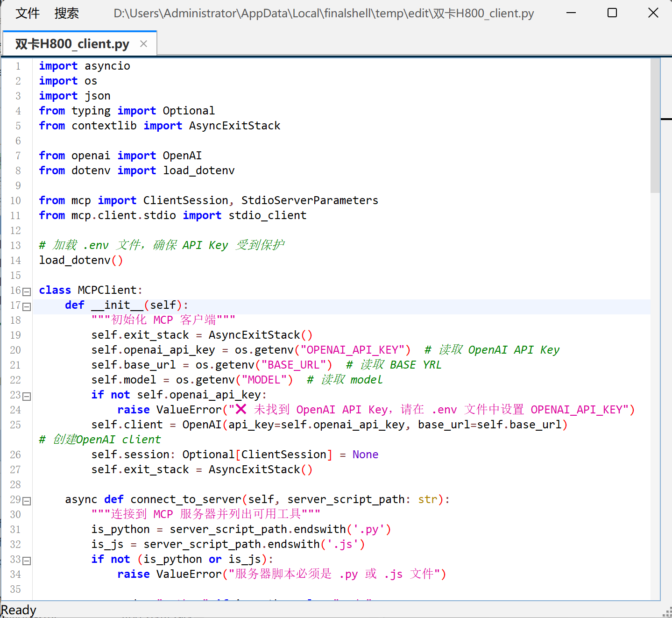
Task: Click the 'class MCPClient:' line text
Action: coord(91,290)
